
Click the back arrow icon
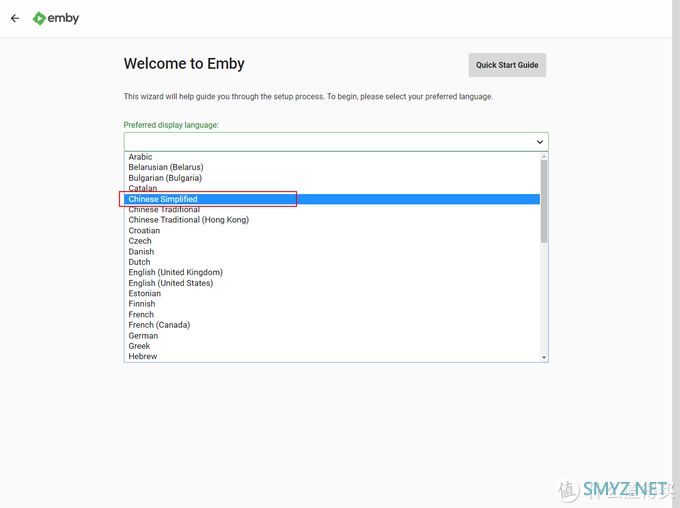15,18
